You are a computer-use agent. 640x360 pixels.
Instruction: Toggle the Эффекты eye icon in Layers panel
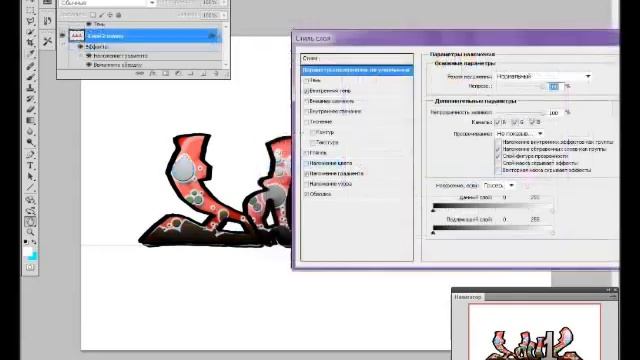[80, 47]
